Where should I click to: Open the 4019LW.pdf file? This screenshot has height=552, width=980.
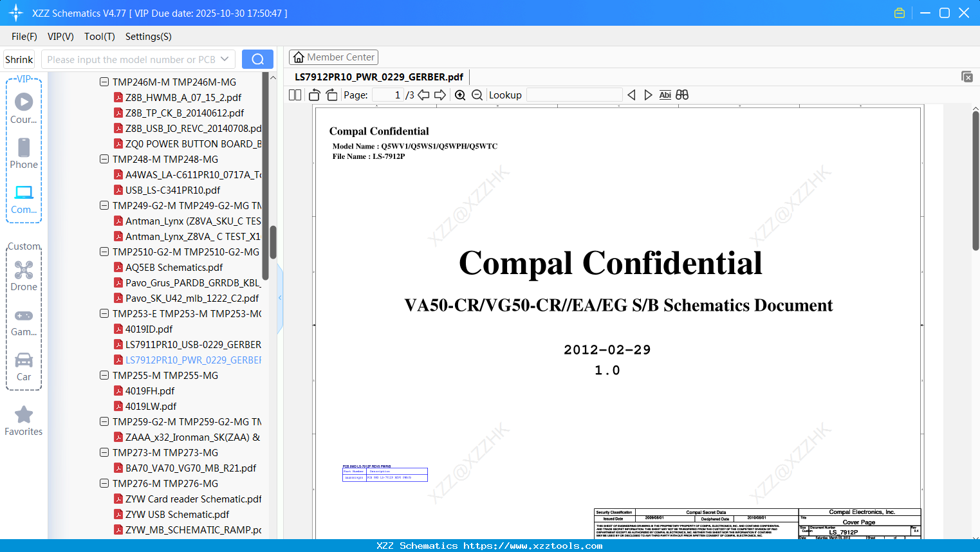[x=145, y=407]
